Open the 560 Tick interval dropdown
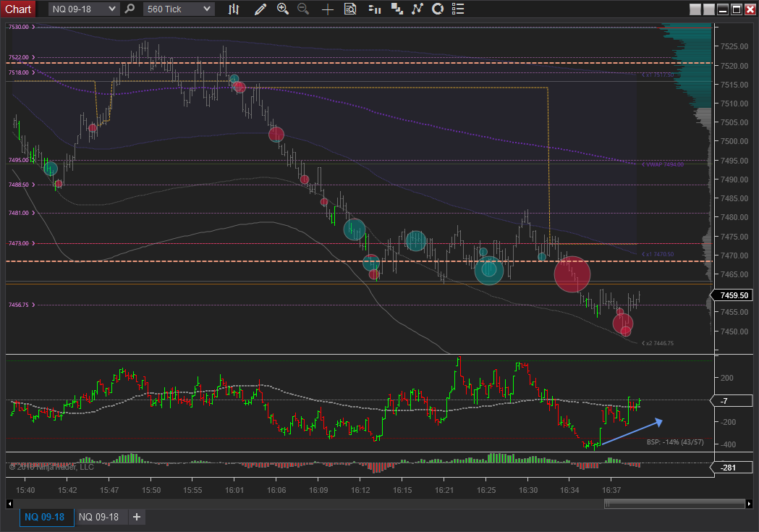Screen dimensions: 759x532 coord(179,9)
